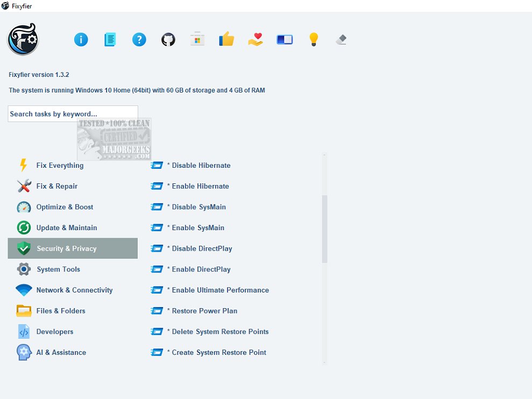Viewport: 532px width, 399px height.
Task: Open the Optimize & Boost category
Action: click(65, 207)
